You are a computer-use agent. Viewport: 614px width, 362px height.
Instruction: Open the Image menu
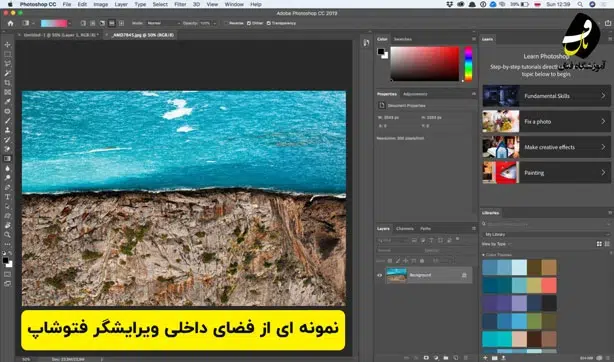point(101,4)
